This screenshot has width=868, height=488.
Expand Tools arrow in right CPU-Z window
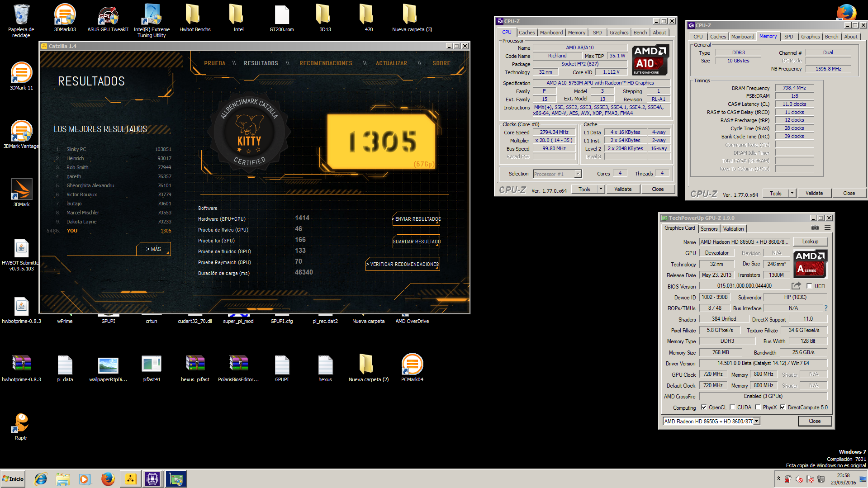[792, 193]
